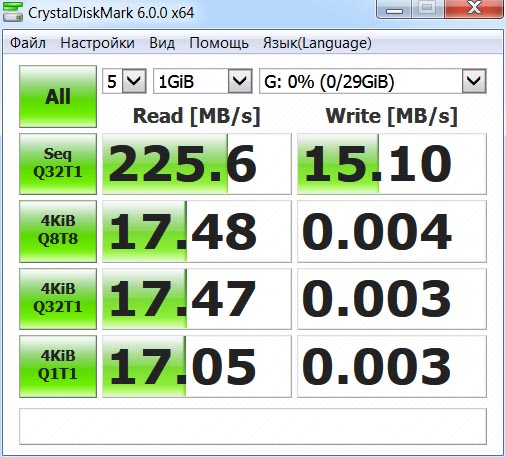The image size is (506, 458).
Task: Open the Помощь menu
Action: [219, 43]
